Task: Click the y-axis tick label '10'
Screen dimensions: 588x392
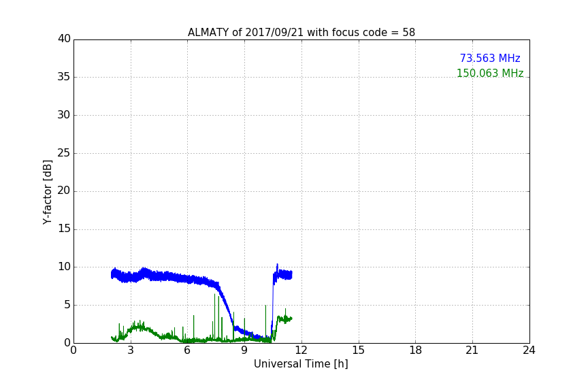Action: 64,267
